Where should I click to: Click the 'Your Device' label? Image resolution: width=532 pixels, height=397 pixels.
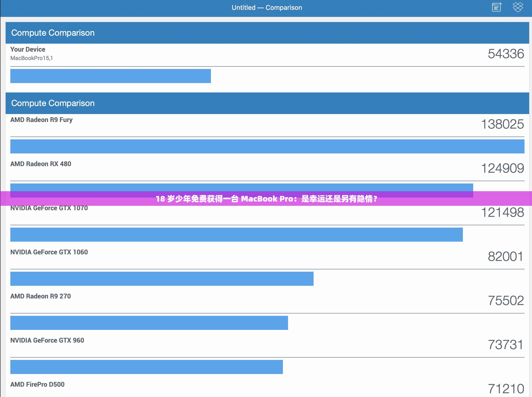[x=28, y=49]
